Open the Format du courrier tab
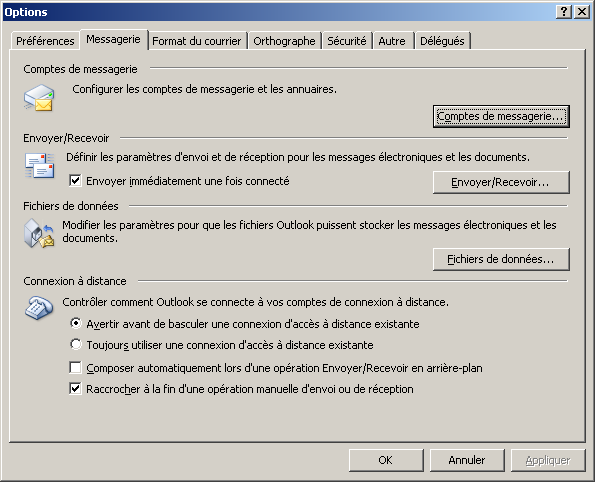This screenshot has height=482, width=595. point(197,41)
